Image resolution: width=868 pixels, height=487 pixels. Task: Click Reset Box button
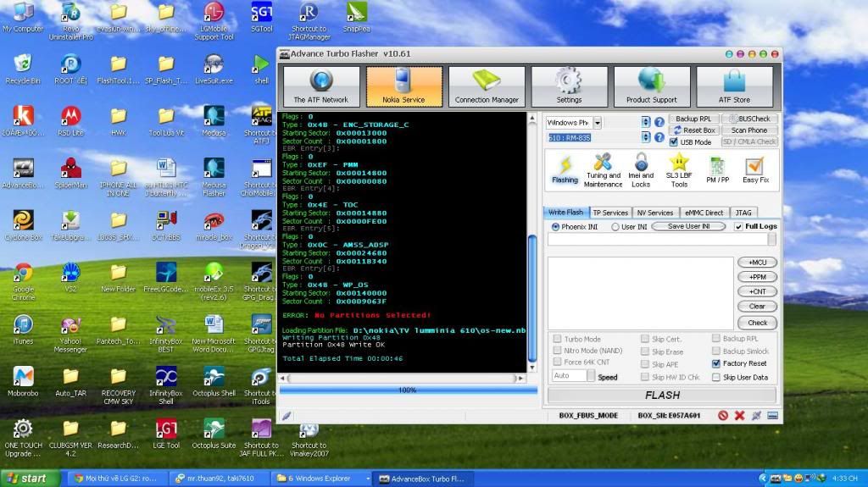point(693,130)
